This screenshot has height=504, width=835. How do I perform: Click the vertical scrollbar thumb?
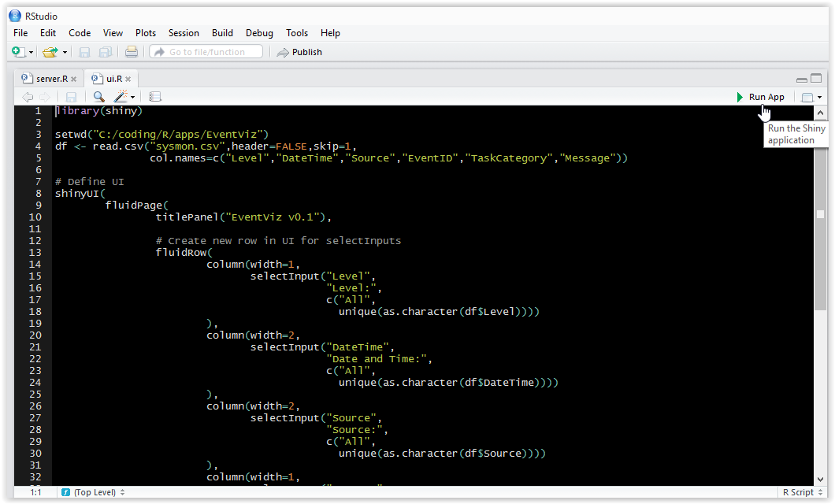click(820, 214)
